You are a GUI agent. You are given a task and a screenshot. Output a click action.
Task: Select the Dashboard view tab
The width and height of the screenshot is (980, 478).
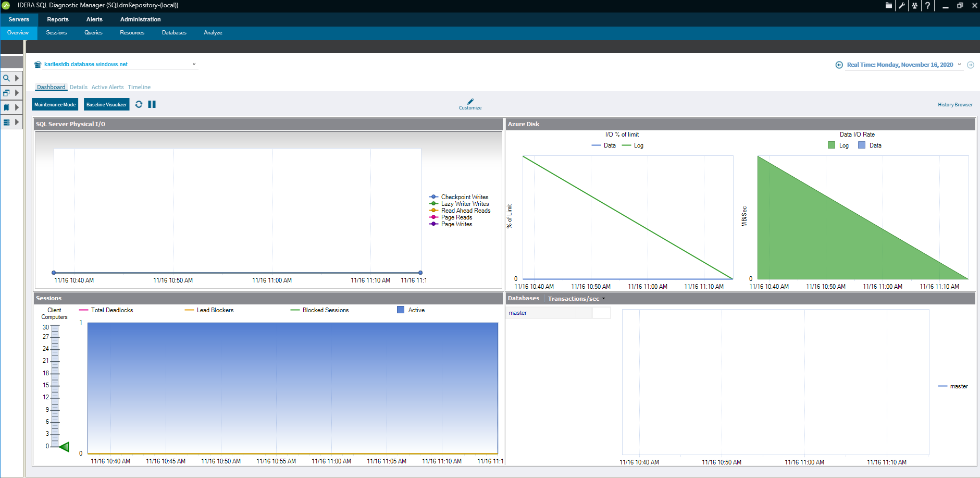[51, 87]
